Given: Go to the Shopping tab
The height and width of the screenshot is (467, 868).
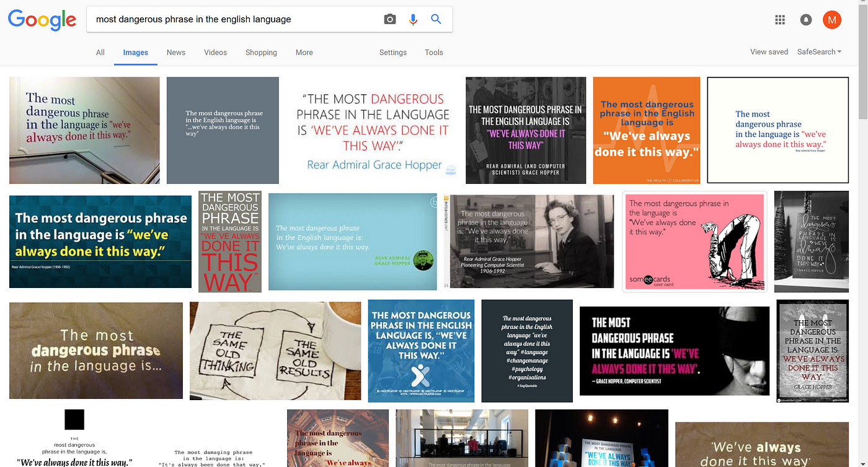Looking at the screenshot, I should coord(261,53).
